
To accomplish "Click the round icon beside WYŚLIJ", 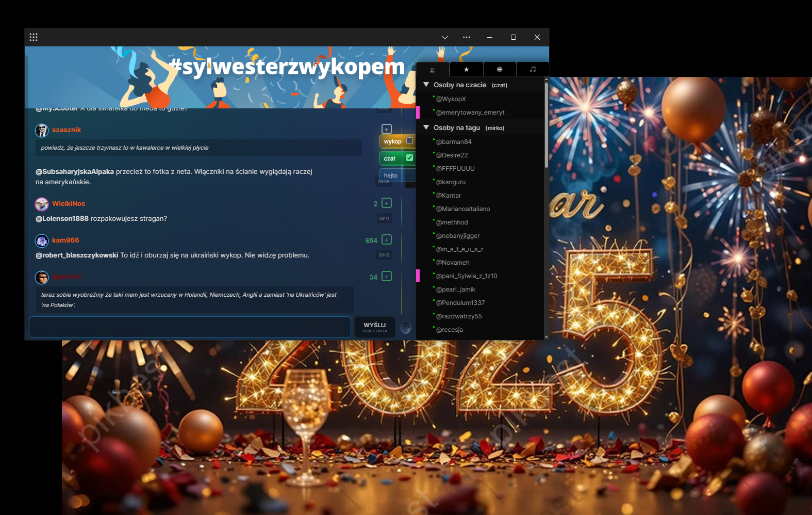I will click(406, 328).
